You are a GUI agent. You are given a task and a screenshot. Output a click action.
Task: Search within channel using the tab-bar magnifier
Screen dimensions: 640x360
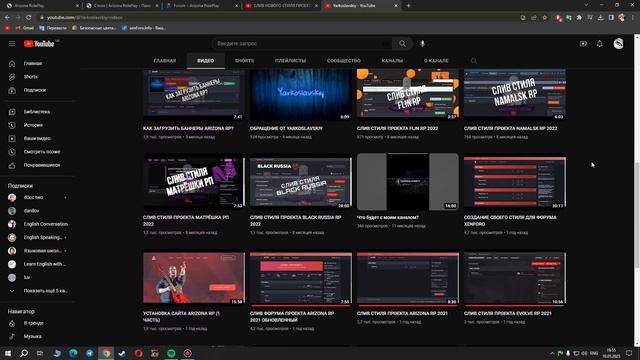[x=473, y=61]
